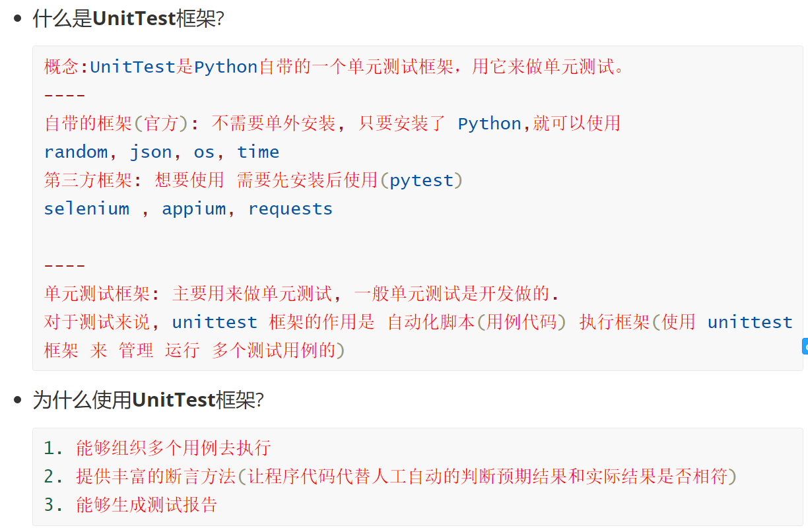Click list item 3 能够生成测试报告
Image resolution: width=808 pixels, height=532 pixels.
pyautogui.click(x=131, y=506)
